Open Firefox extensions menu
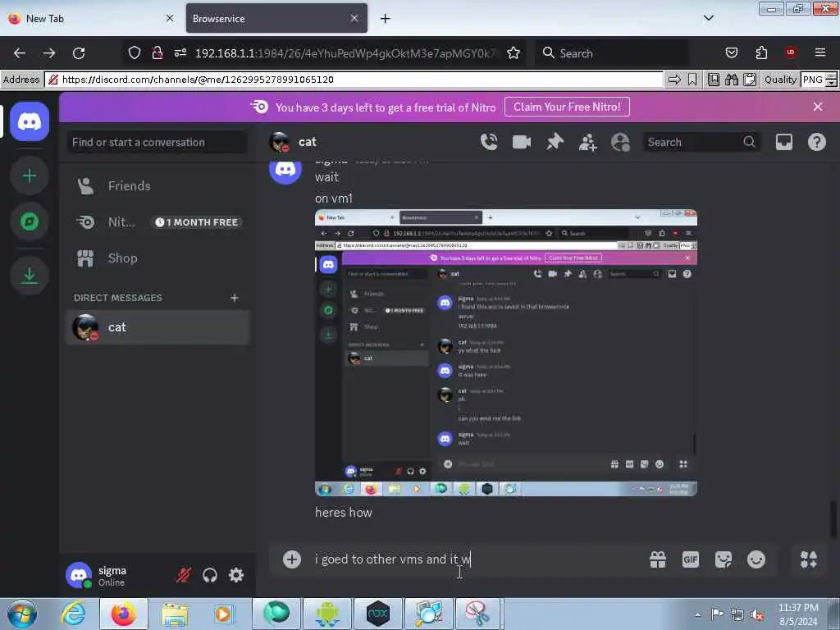The width and height of the screenshot is (840, 630). [761, 52]
